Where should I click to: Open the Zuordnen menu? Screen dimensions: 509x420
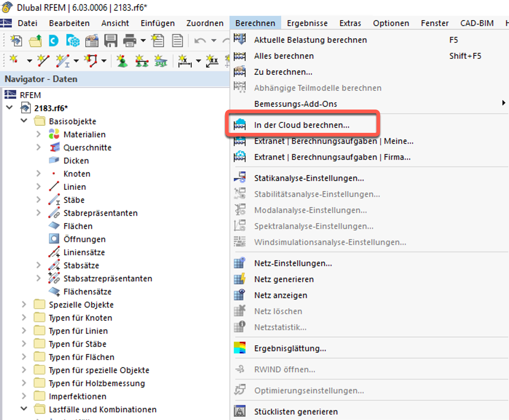point(205,23)
